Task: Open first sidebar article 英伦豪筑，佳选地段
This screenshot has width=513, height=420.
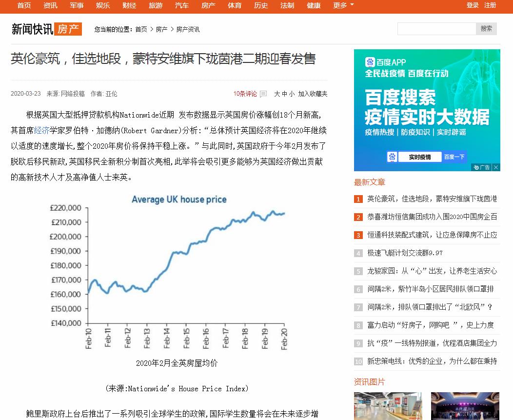Action: coord(432,199)
